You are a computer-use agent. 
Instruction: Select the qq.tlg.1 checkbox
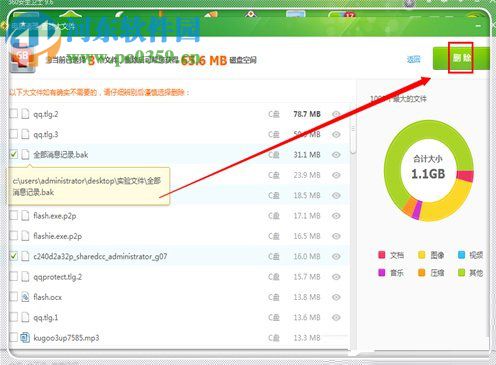click(14, 317)
